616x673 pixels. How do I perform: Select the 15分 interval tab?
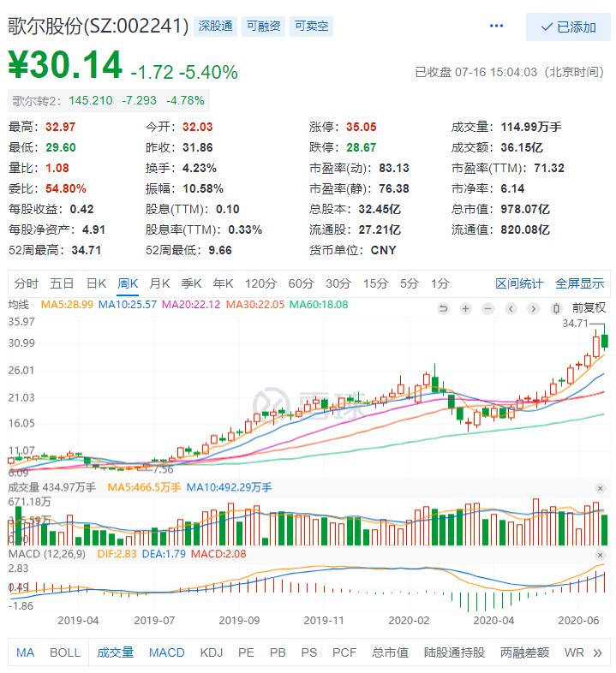(376, 283)
